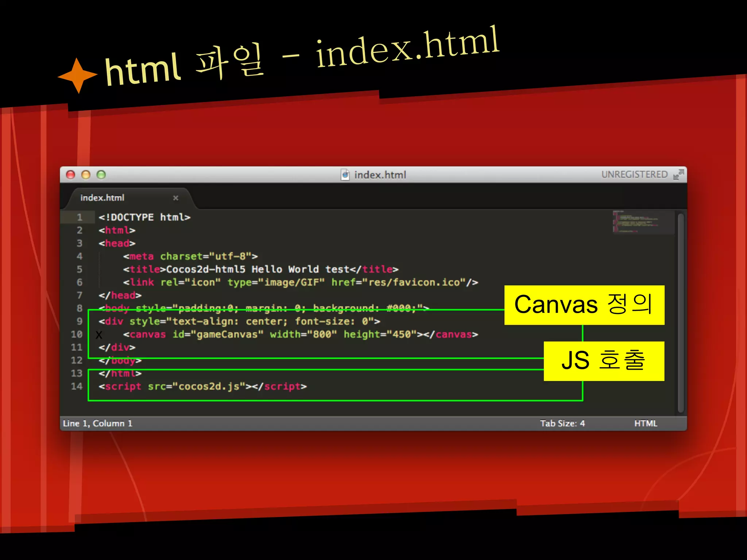Open the HTML syntax selector in status bar
The width and height of the screenshot is (747, 560).
click(x=646, y=423)
